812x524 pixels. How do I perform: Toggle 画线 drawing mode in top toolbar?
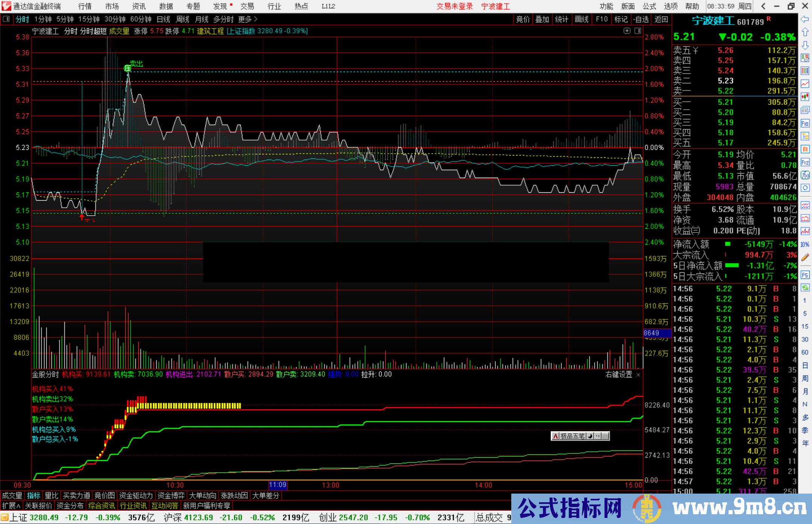pyautogui.click(x=582, y=19)
